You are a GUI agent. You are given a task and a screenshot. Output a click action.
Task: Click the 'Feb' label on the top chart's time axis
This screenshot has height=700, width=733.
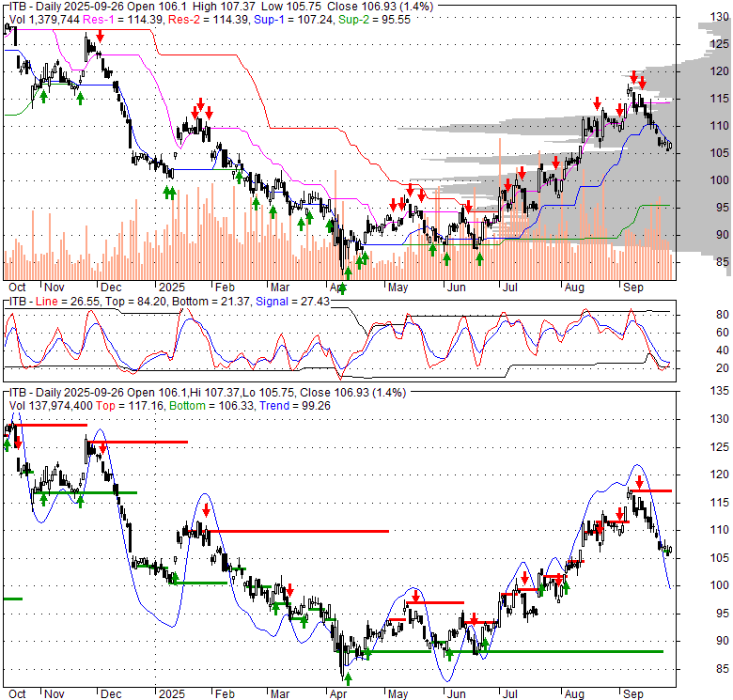click(x=225, y=287)
